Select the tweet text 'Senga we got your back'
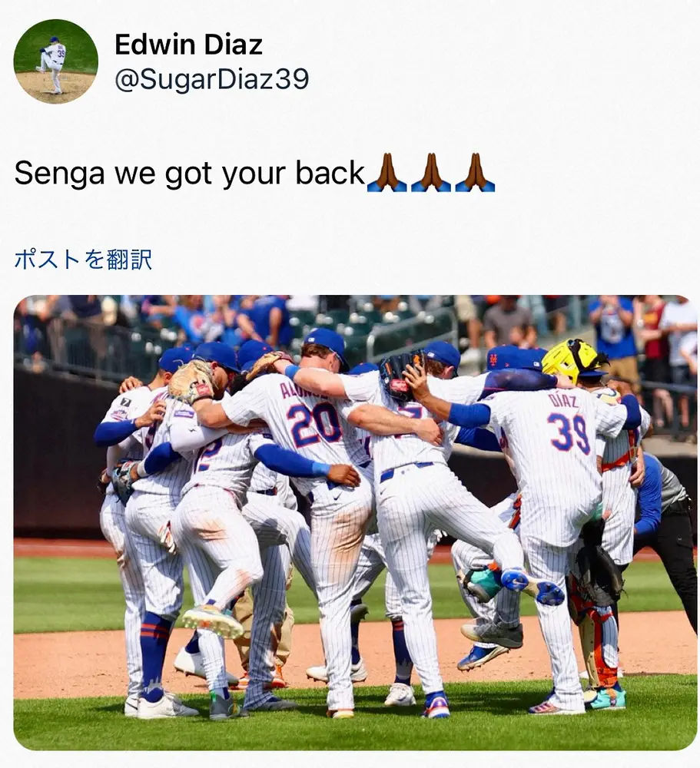The width and height of the screenshot is (700, 768). pos(190,174)
